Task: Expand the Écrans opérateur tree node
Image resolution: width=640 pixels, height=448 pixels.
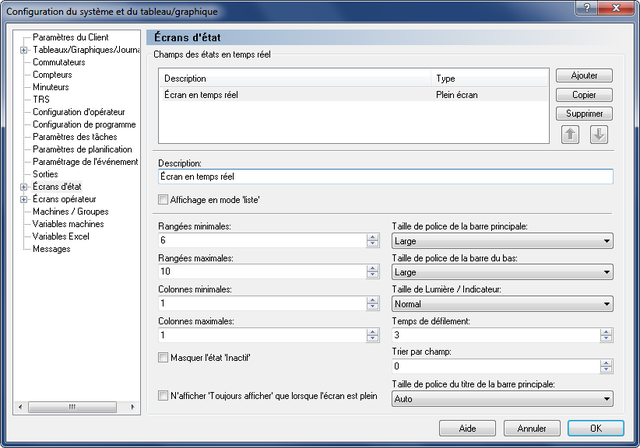Action: (x=24, y=199)
